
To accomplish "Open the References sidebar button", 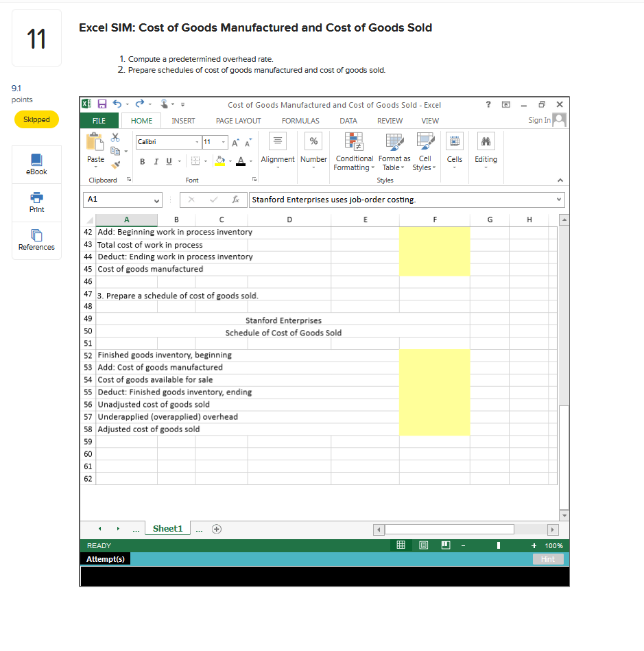I will tap(36, 240).
